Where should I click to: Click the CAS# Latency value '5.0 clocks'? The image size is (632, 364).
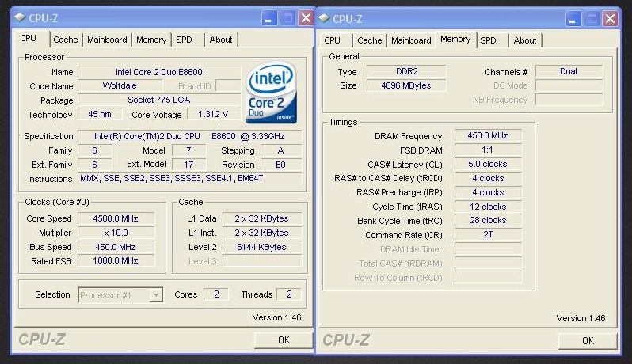pyautogui.click(x=488, y=164)
